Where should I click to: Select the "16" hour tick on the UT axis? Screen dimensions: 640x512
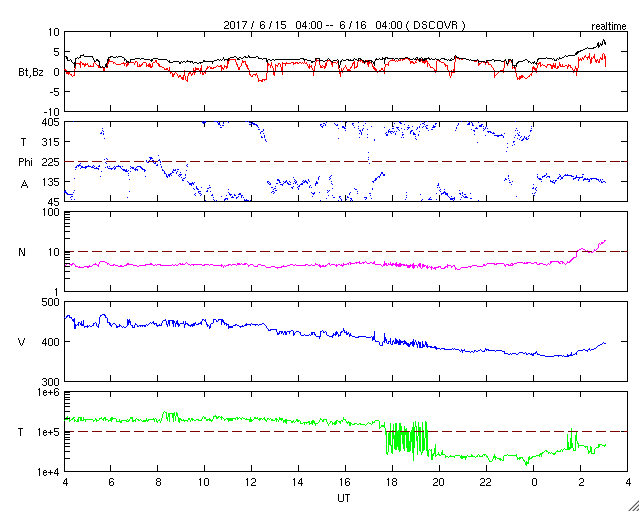point(346,482)
